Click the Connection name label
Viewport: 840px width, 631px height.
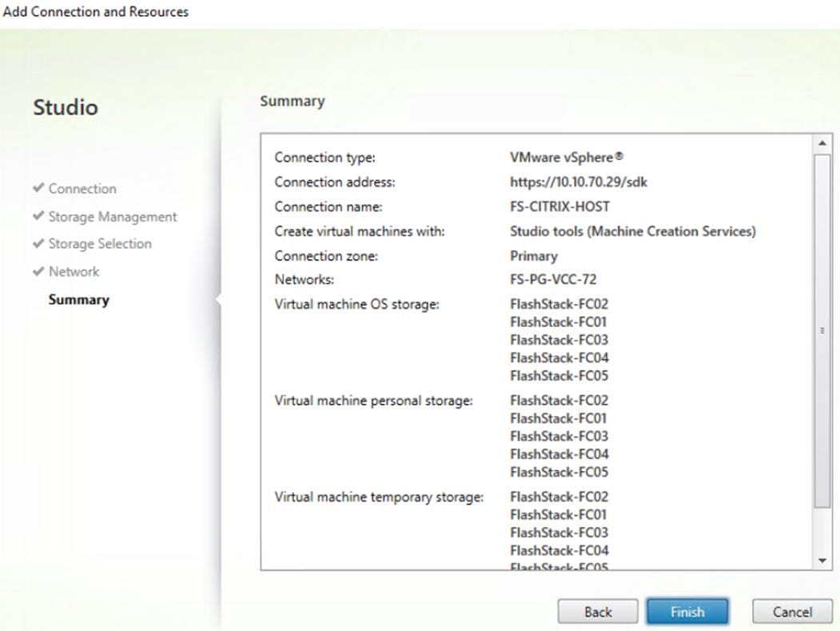coord(328,207)
